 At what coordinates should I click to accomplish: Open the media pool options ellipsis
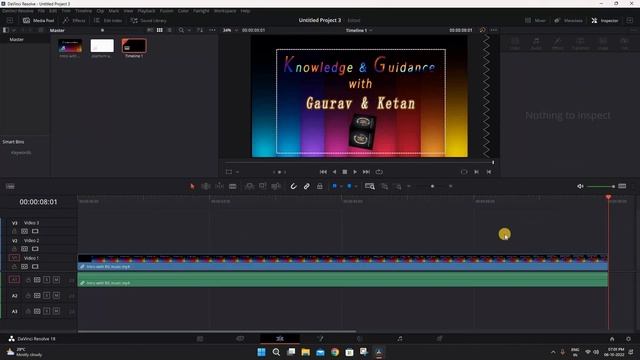[x=212, y=30]
